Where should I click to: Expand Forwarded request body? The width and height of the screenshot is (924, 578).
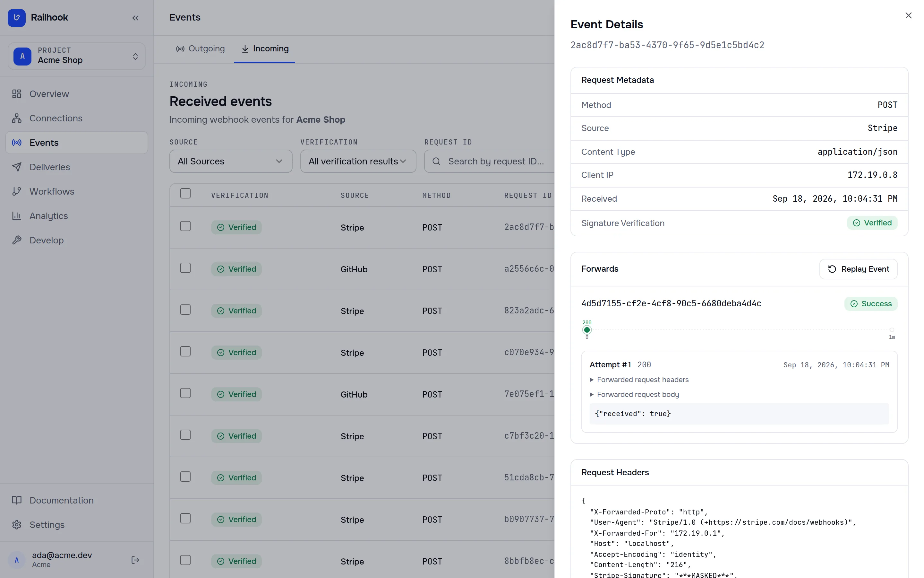tap(634, 395)
